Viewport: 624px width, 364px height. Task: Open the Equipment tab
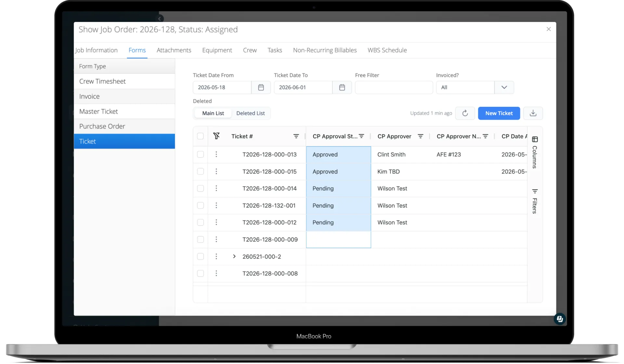pyautogui.click(x=217, y=50)
